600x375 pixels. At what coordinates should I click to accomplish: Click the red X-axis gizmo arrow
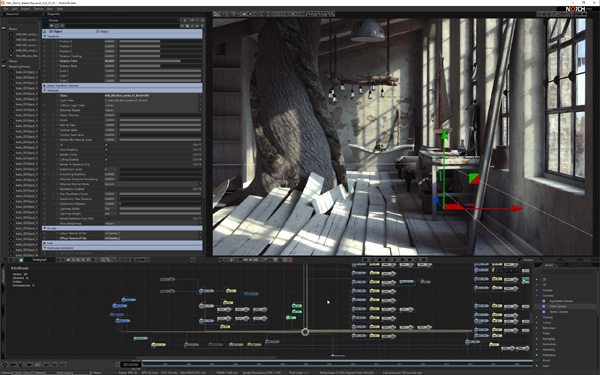(517, 209)
